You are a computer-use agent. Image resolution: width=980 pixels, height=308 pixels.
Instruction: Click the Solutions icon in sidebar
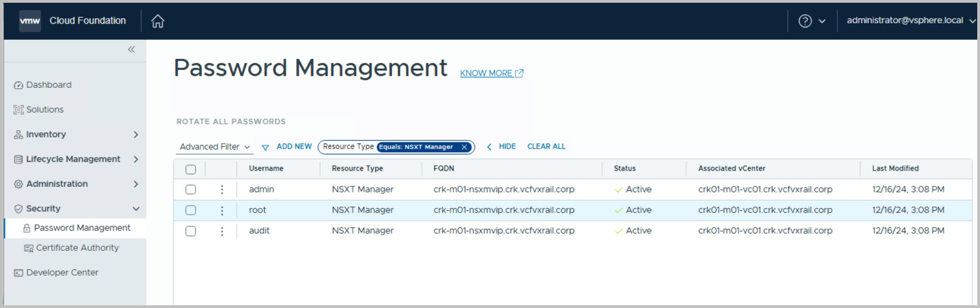click(18, 110)
